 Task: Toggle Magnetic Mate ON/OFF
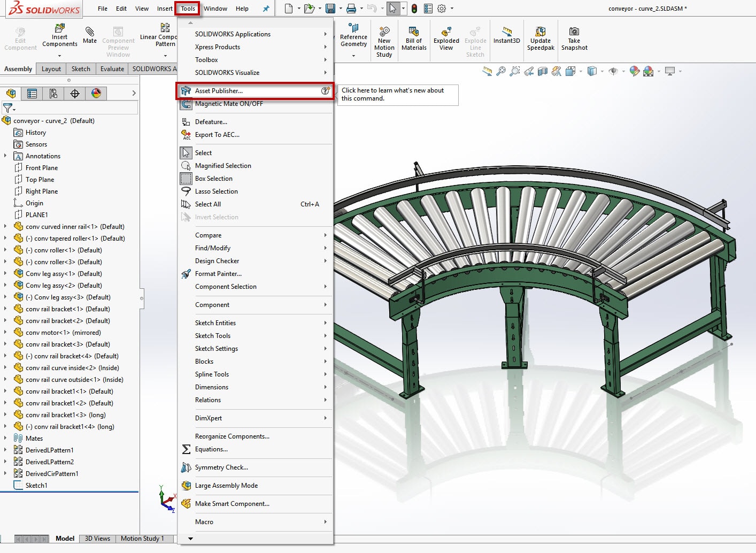tap(229, 104)
